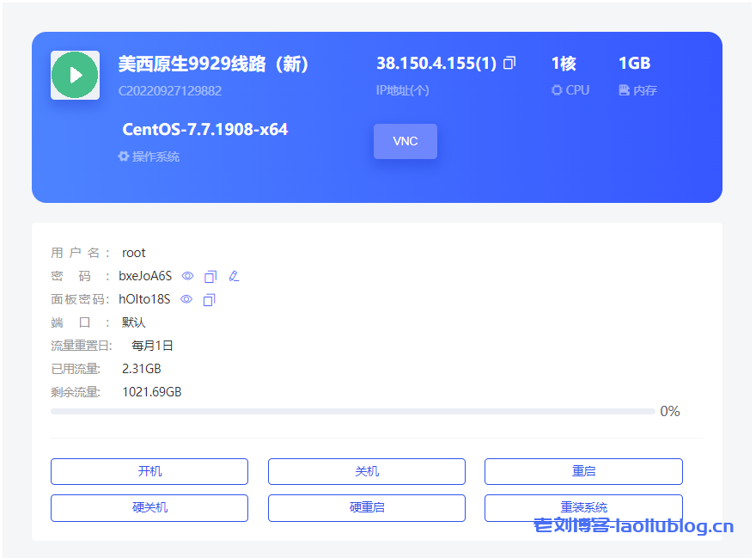Edit the password via the pencil icon
Viewport: 756px width, 558px height.
[x=233, y=276]
